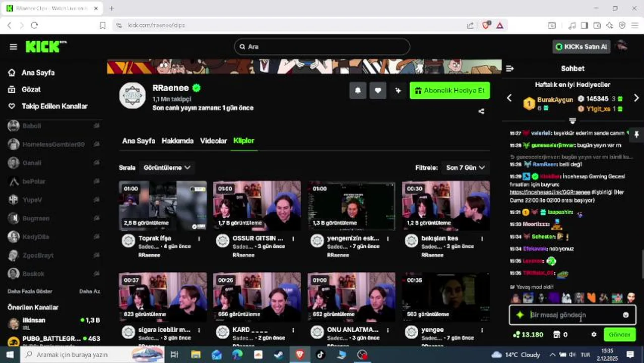This screenshot has height=363, width=644.
Task: Open the user profile avatar menu
Action: tap(622, 46)
